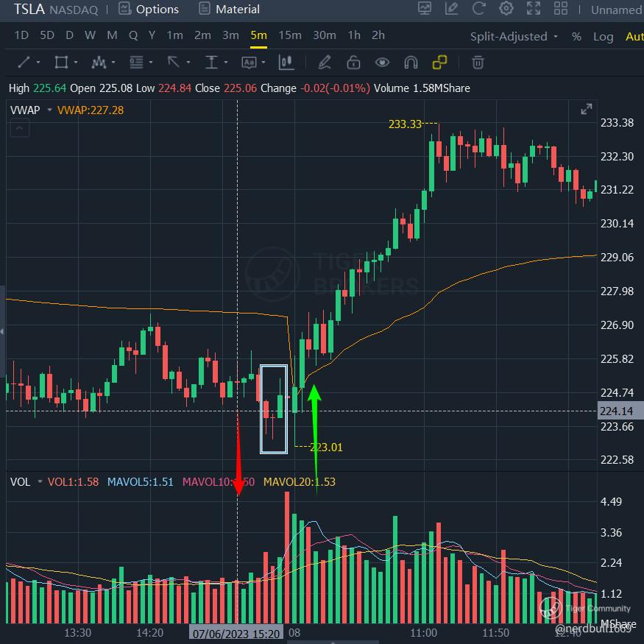Select the trend line drawing tool
644x644 pixels.
[x=24, y=63]
